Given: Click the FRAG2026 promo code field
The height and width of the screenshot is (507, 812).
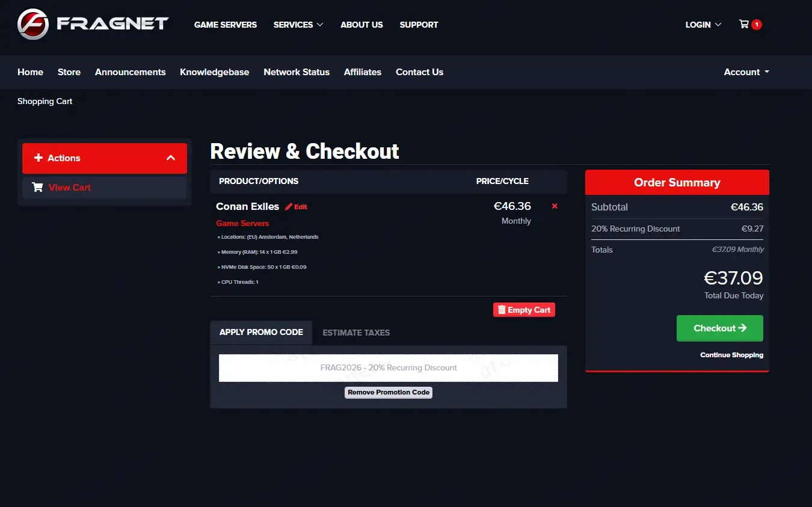Looking at the screenshot, I should [389, 367].
